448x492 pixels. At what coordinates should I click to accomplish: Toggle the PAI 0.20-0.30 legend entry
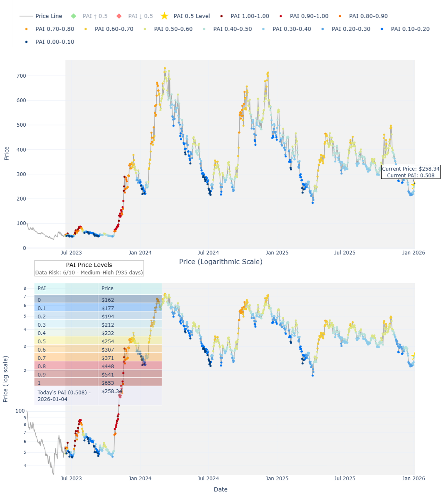(x=351, y=29)
